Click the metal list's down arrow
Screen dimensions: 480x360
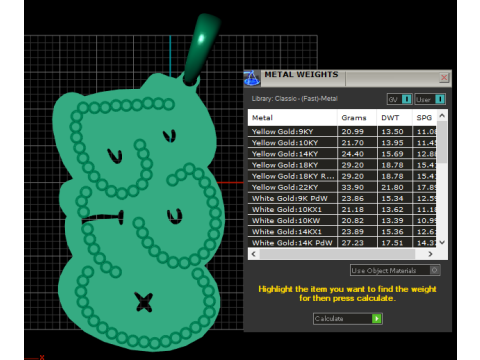point(442,242)
